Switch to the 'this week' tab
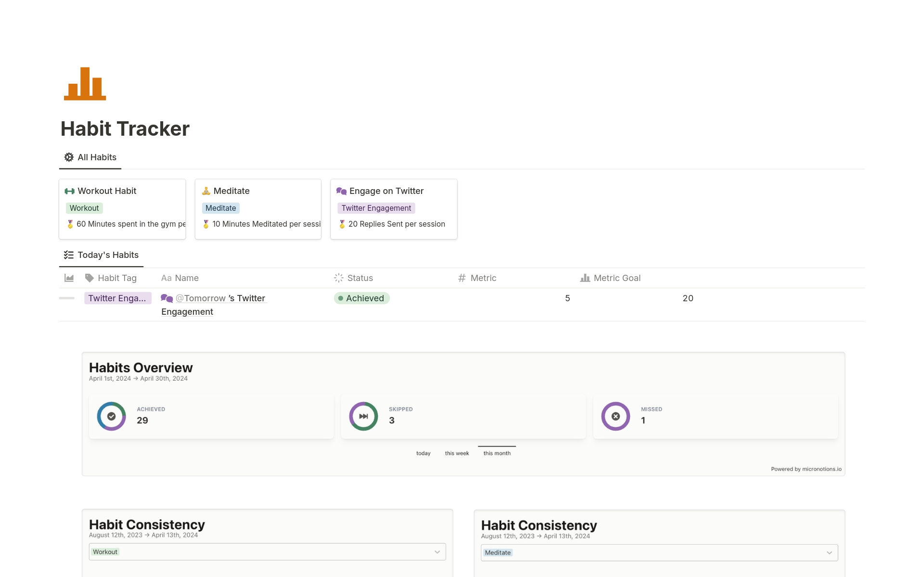This screenshot has width=924, height=577. coord(456,453)
